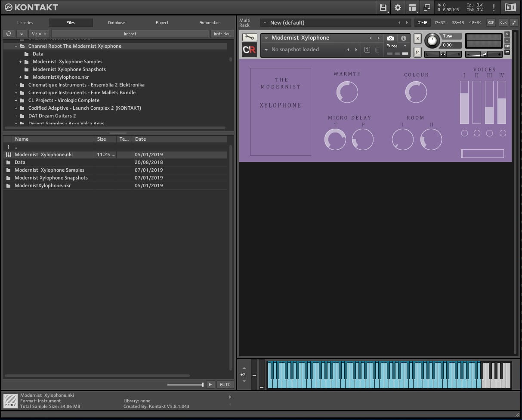This screenshot has height=420, width=522.
Task: Click the CR Channel Robot instrument logo
Action: [x=250, y=49]
